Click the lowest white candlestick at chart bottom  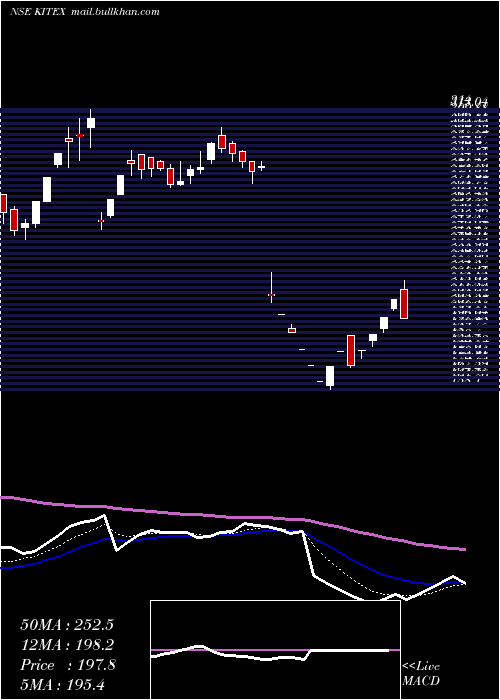pos(330,376)
